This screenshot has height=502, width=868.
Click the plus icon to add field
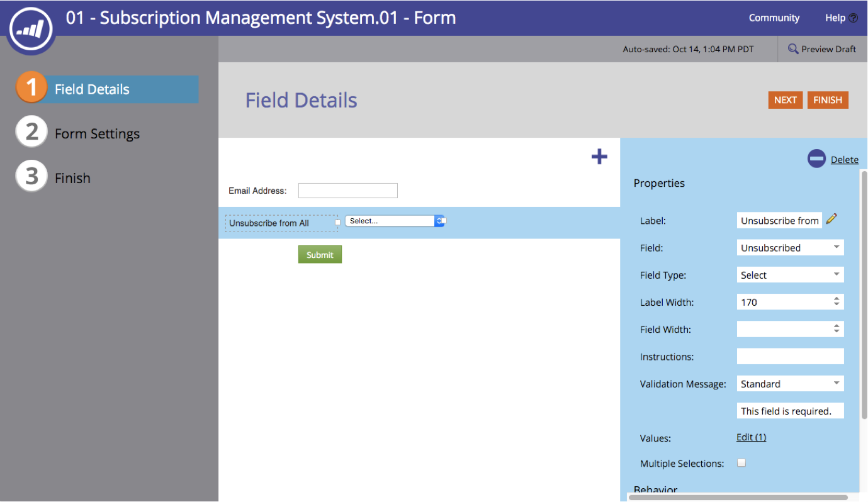(599, 157)
